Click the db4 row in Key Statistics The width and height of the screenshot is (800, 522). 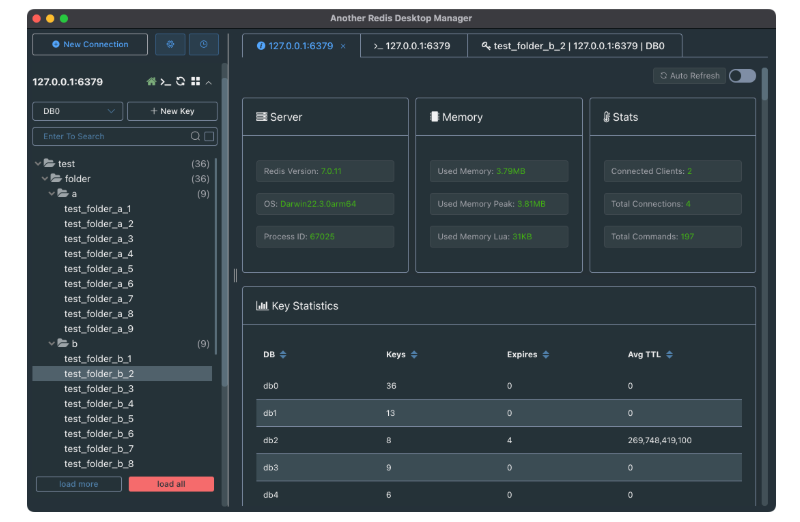pos(499,494)
